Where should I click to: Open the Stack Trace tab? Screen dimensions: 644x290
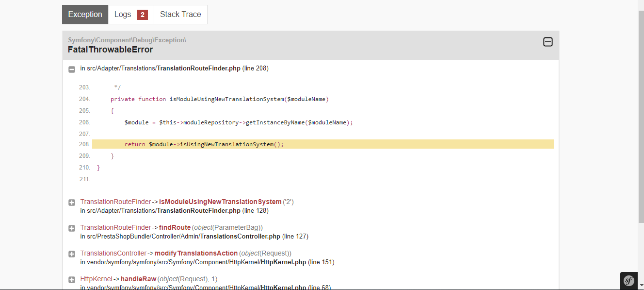tap(180, 15)
